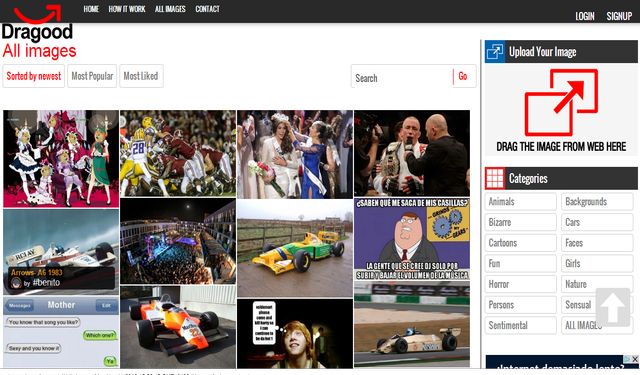Click the Arrows A6 1983 caption title

tap(37, 273)
